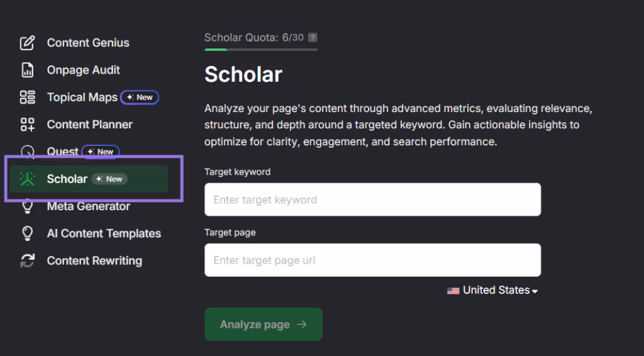644x356 pixels.
Task: Click the Scholar green sparkle icon
Action: pos(27,179)
